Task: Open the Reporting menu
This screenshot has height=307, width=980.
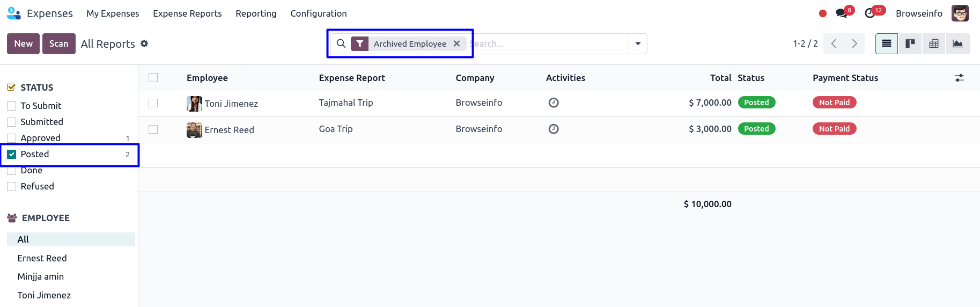Action: (256, 13)
